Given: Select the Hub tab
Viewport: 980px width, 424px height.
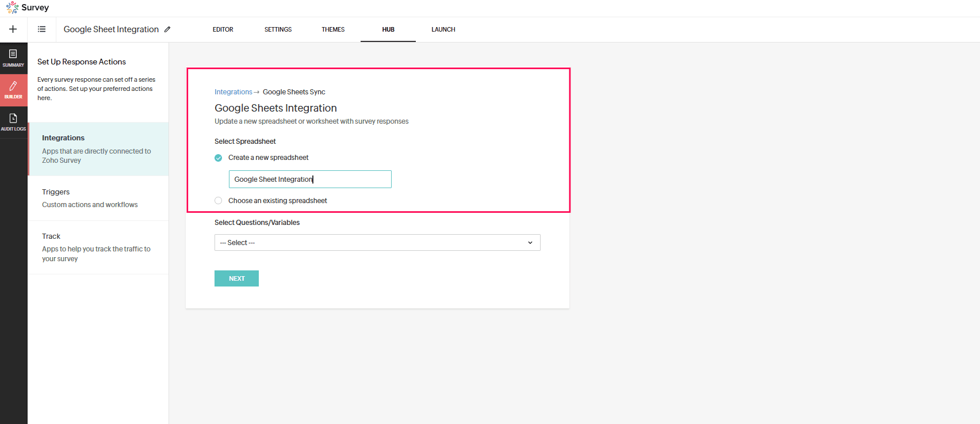Looking at the screenshot, I should click(388, 29).
